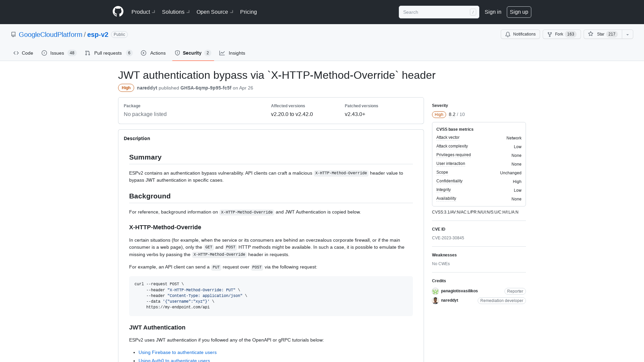This screenshot has height=362, width=644.
Task: Open the esp-v2 repository link
Action: 98,35
